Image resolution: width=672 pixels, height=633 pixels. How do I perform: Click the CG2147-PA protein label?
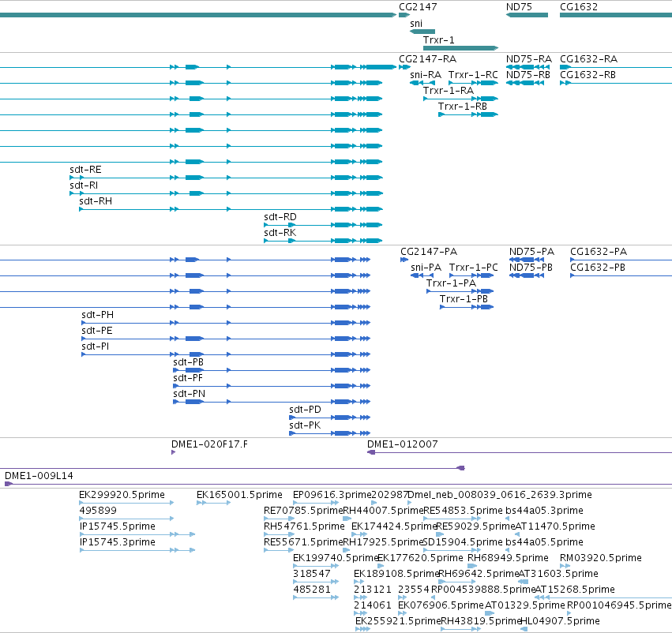[429, 252]
